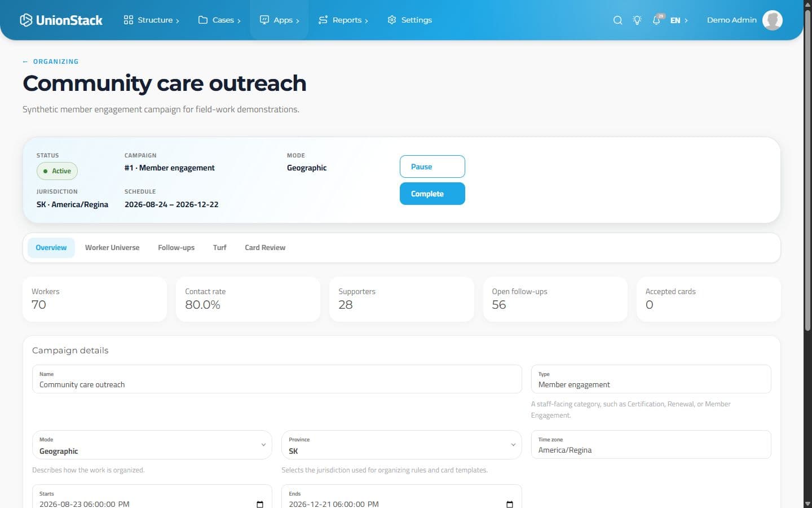Open the search magnifier icon

pos(618,20)
